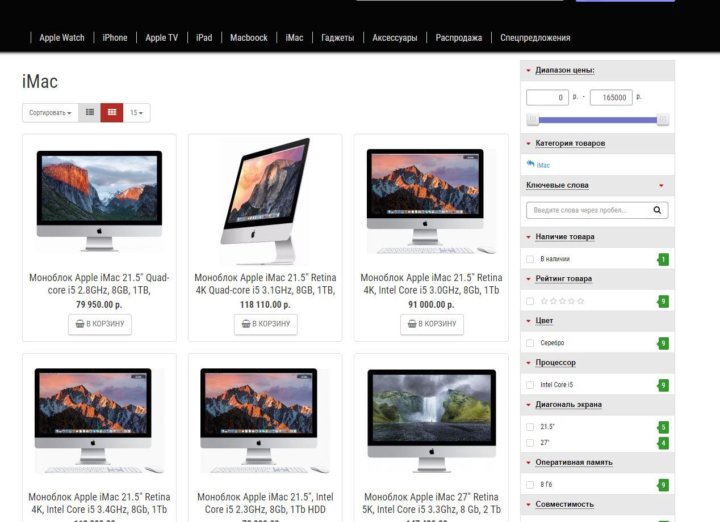Click the green count badge next to 27"

663,443
